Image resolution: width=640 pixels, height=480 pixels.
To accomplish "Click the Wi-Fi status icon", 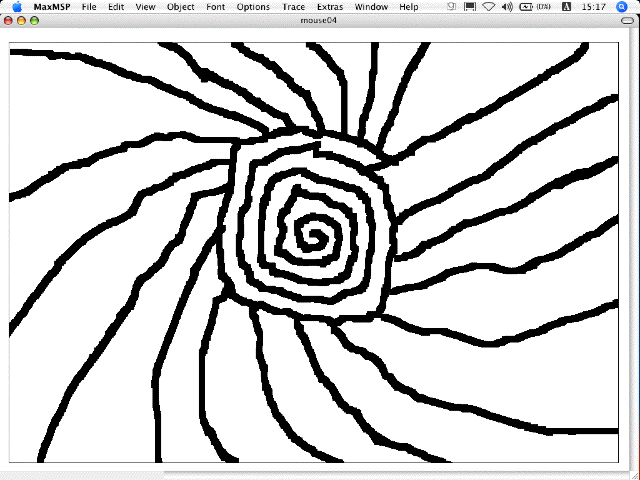I will pyautogui.click(x=489, y=7).
